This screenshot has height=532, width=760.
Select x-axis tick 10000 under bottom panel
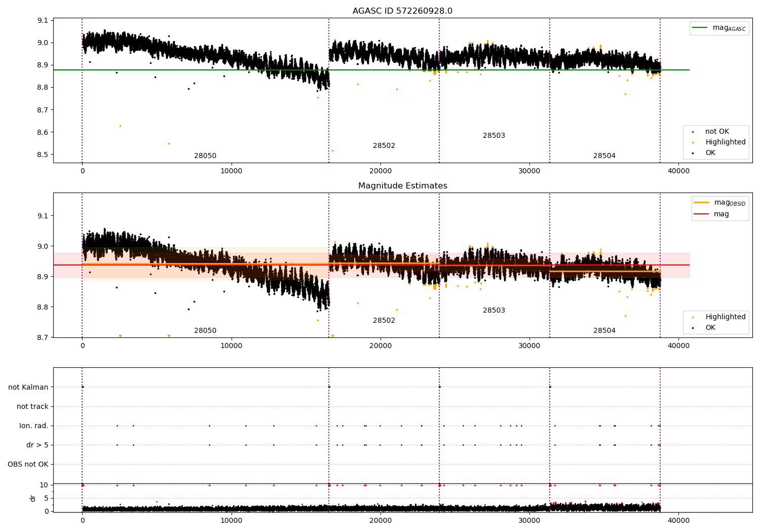coord(232,520)
